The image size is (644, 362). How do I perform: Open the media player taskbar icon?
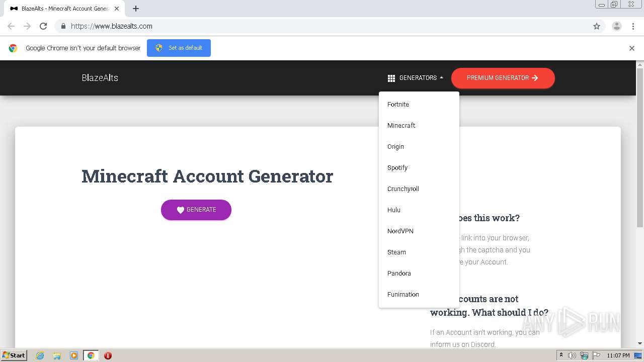(74, 355)
